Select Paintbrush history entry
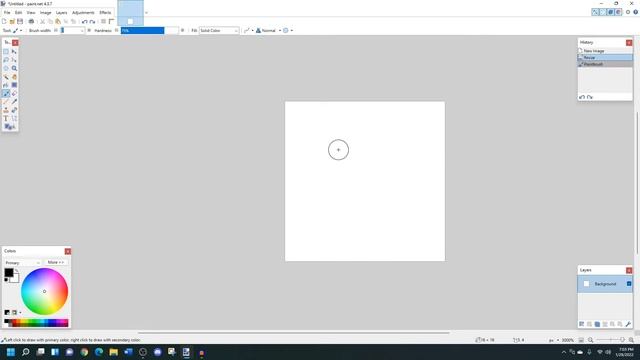Screen dimensions: 640x360 [605, 64]
